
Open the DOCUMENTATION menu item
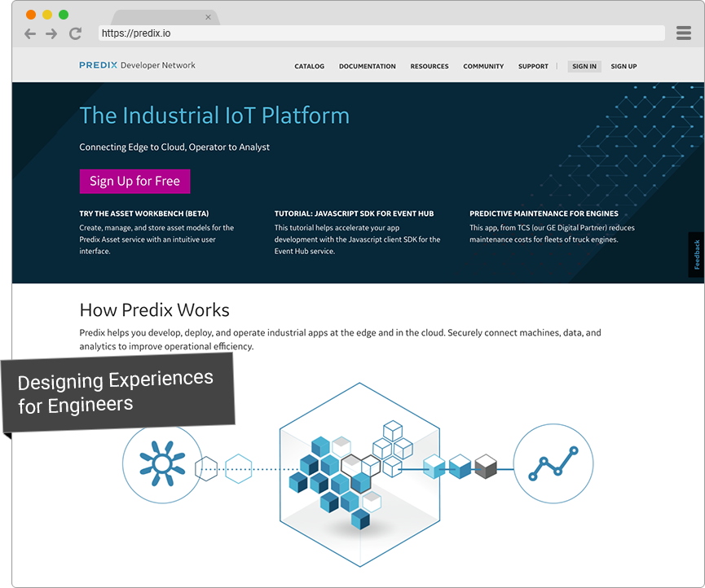(x=368, y=67)
